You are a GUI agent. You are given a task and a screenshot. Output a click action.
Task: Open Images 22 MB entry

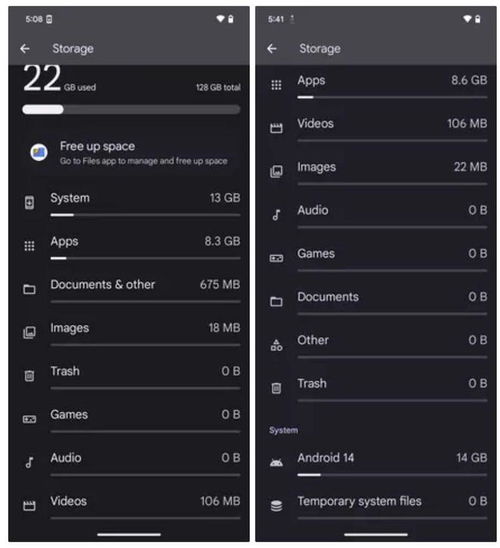point(376,172)
